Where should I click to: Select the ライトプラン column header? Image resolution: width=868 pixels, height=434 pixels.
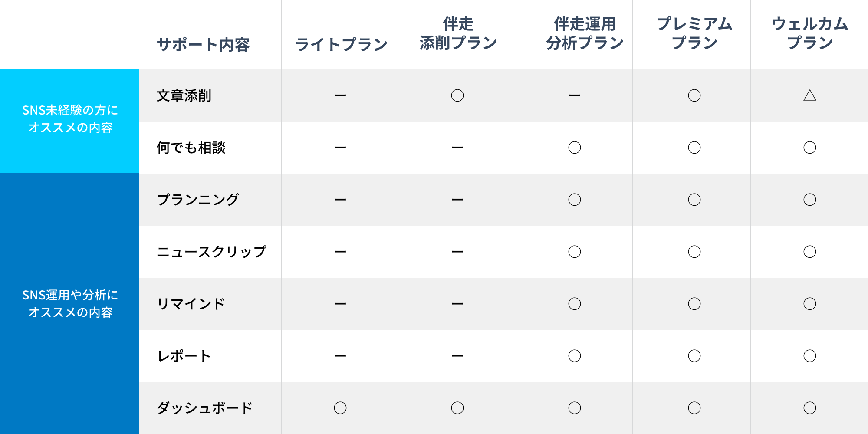coord(341,44)
